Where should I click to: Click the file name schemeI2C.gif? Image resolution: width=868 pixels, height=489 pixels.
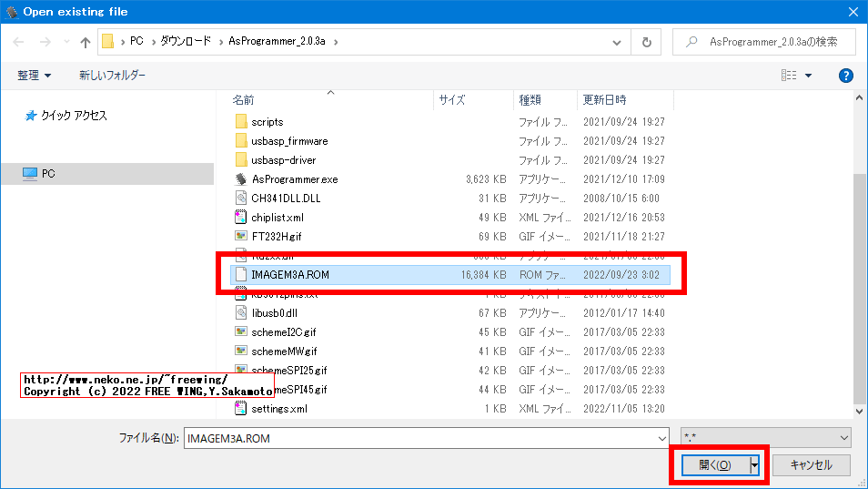click(284, 332)
